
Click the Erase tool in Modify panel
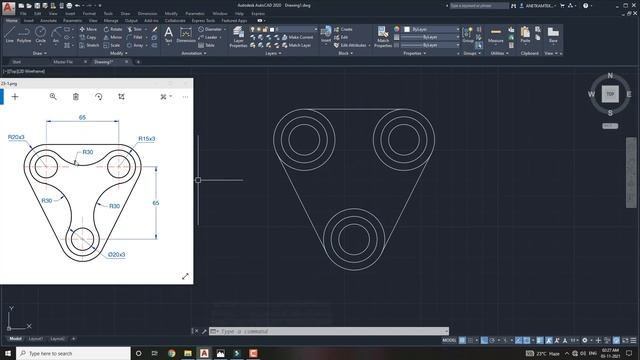[155, 29]
